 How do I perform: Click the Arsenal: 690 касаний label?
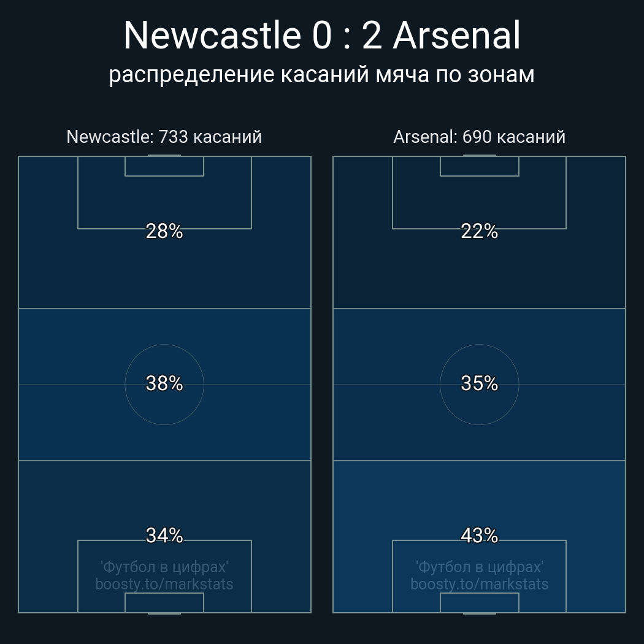click(x=479, y=137)
